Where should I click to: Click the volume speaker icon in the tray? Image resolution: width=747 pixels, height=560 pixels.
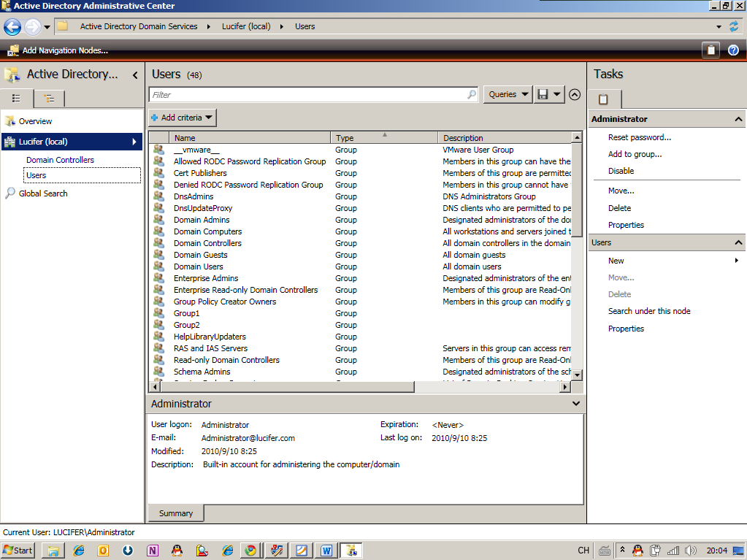690,551
